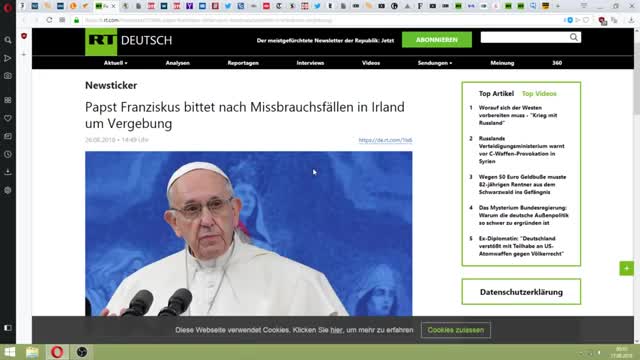The image size is (640, 360).
Task: Click green plus button on right edge
Action: [x=627, y=268]
